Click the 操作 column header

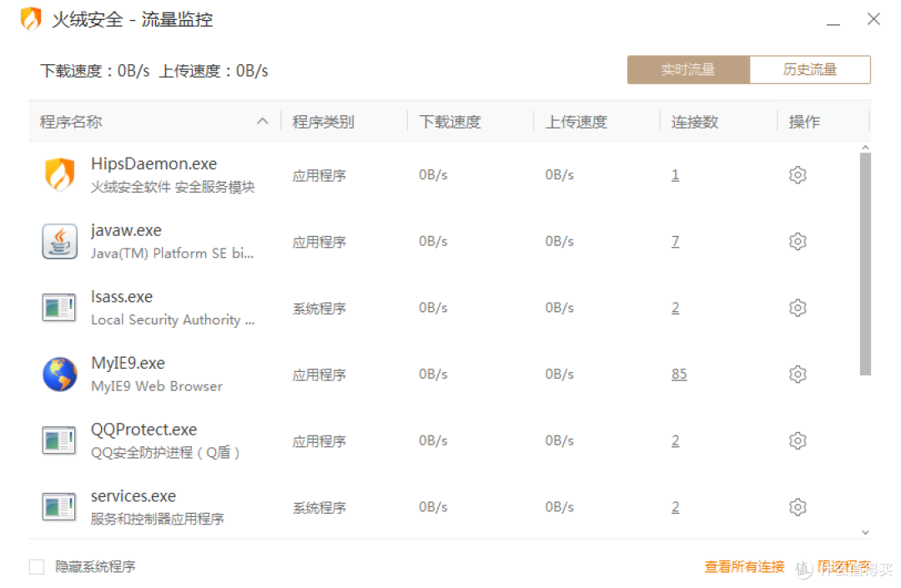(804, 122)
